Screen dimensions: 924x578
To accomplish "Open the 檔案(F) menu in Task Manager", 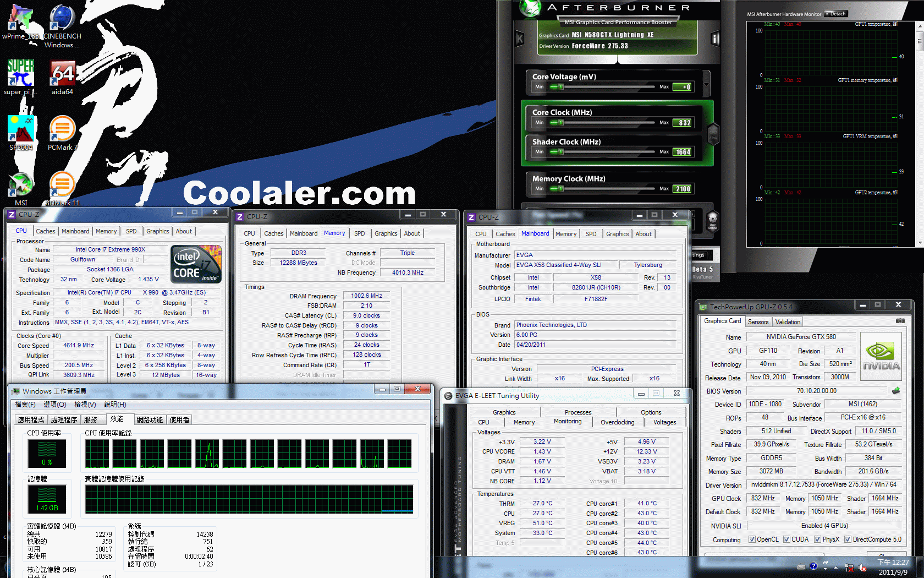I will (x=25, y=405).
